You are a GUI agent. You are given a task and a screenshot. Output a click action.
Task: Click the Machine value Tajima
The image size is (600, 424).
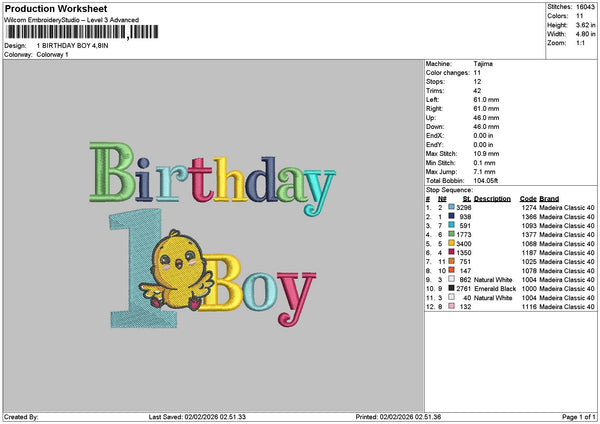tap(483, 63)
